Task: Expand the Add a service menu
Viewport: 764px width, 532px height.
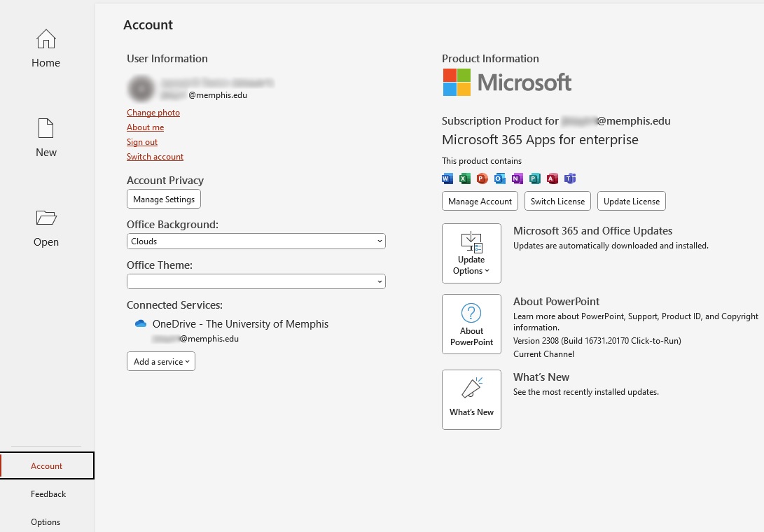Action: 160,361
